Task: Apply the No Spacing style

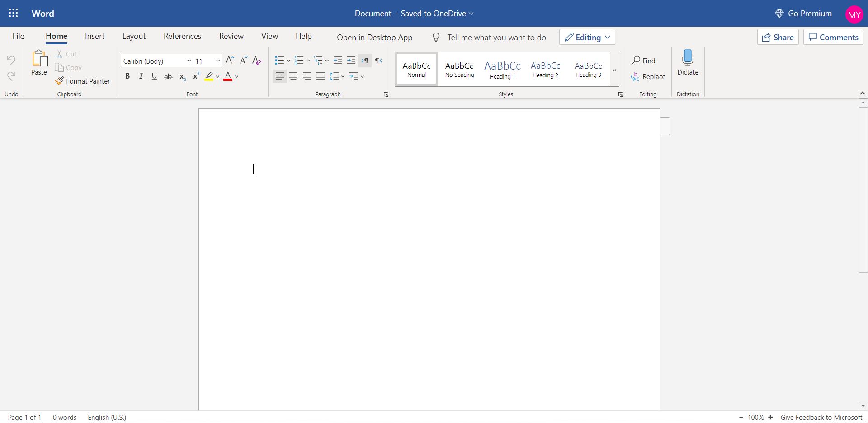Action: tap(459, 70)
